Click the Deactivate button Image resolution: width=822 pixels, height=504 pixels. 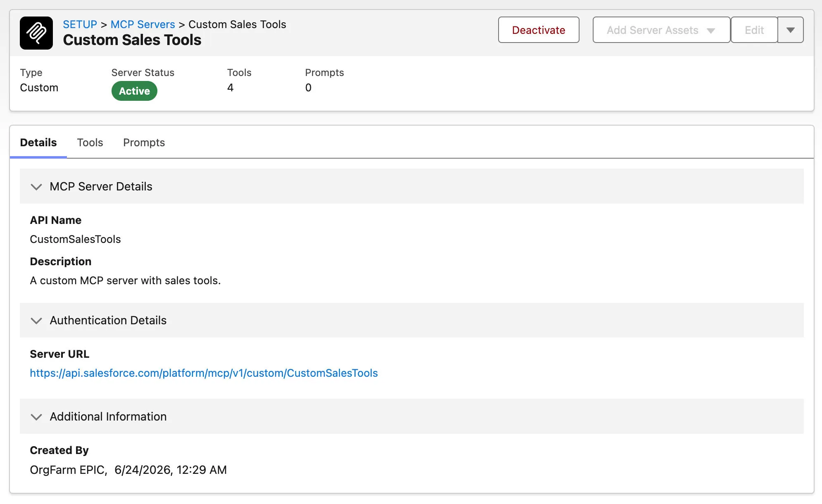point(539,30)
